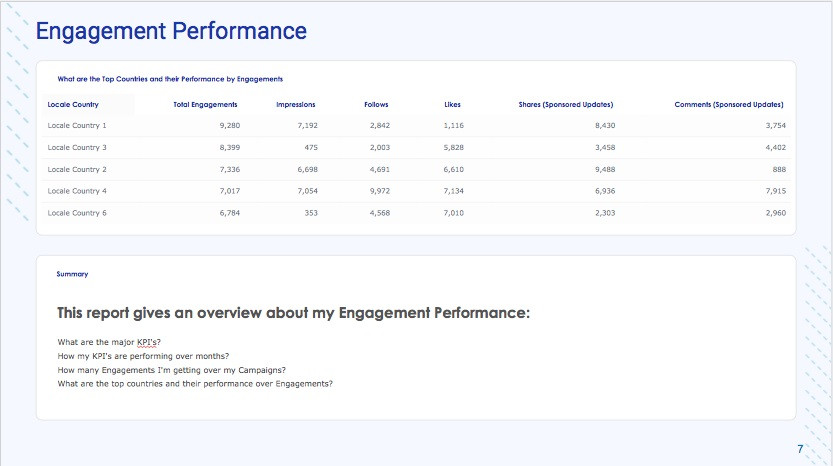Sort by Total Engagements column header
Image resolution: width=833 pixels, height=466 pixels.
(x=205, y=105)
